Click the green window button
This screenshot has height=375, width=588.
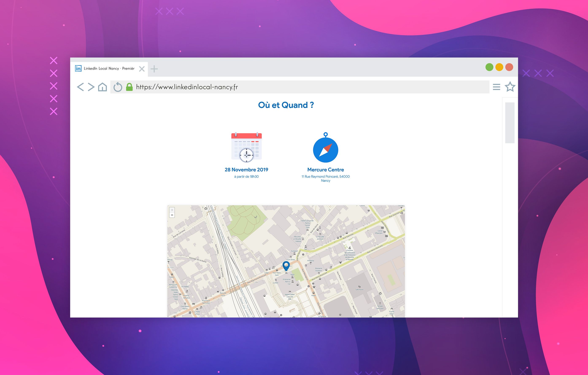pos(489,67)
